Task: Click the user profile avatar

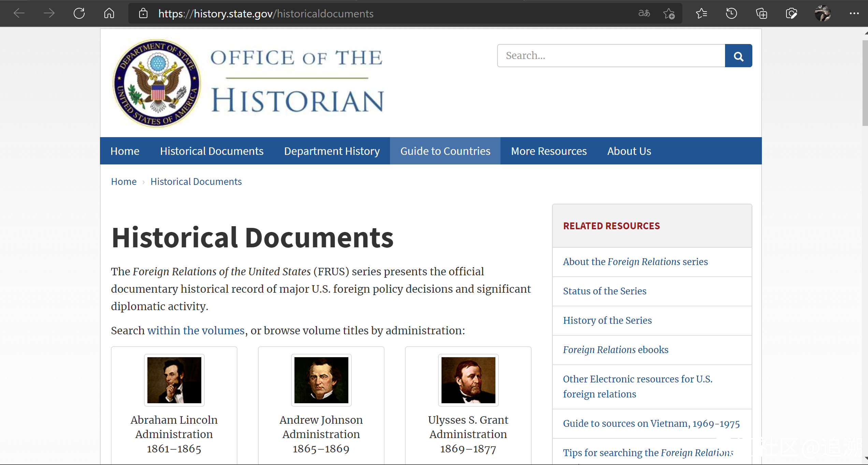Action: 823,14
